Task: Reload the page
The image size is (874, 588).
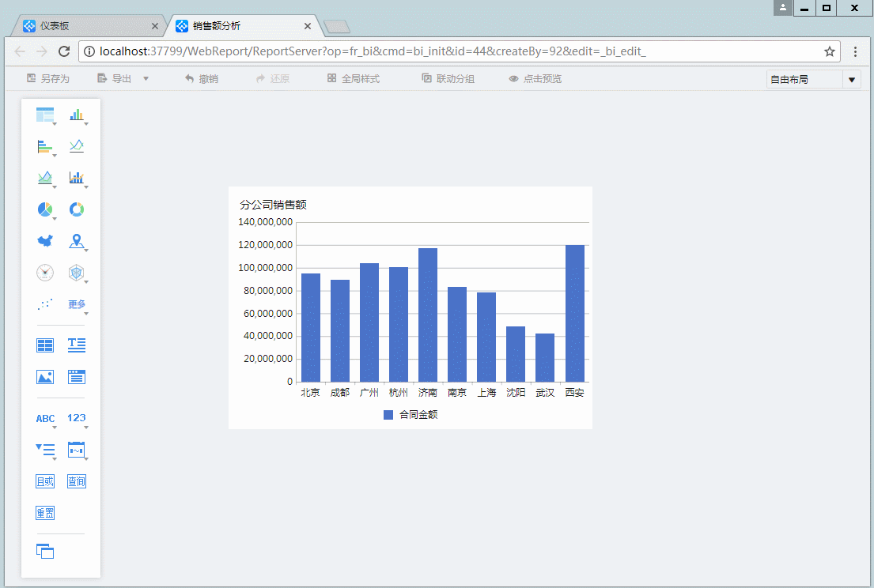Action: coord(64,51)
